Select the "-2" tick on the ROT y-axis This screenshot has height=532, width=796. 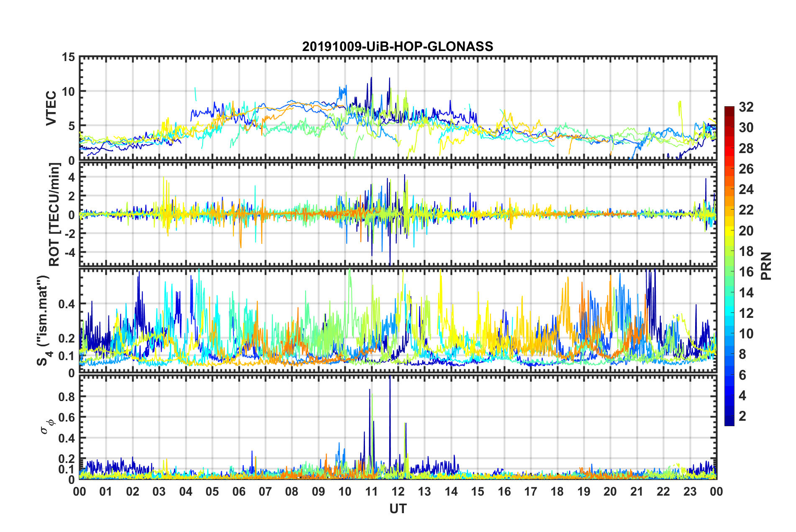(70, 233)
